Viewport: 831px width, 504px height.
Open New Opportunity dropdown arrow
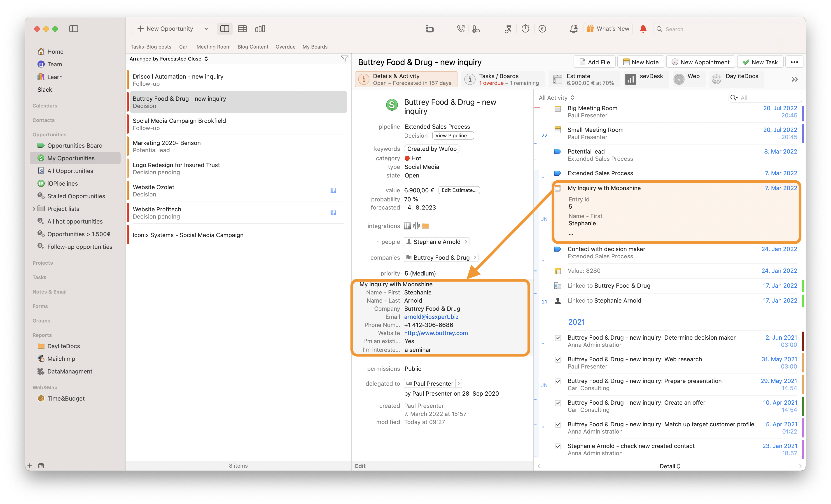(x=206, y=29)
